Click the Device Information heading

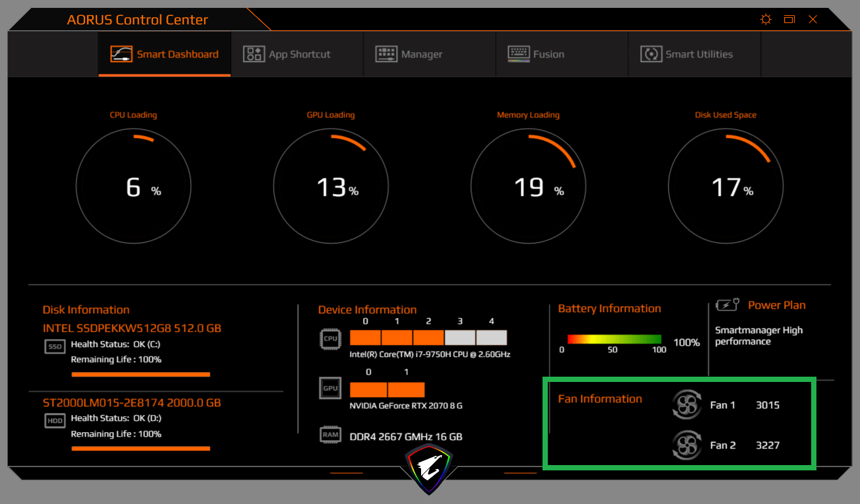coord(367,310)
